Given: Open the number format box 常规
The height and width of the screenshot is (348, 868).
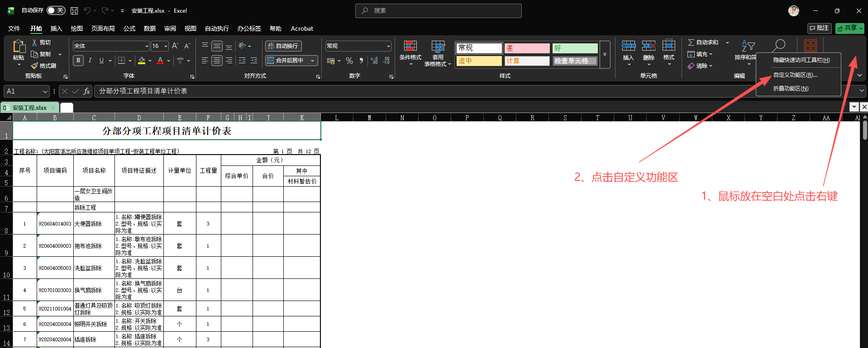Looking at the screenshot, I should click(x=358, y=46).
